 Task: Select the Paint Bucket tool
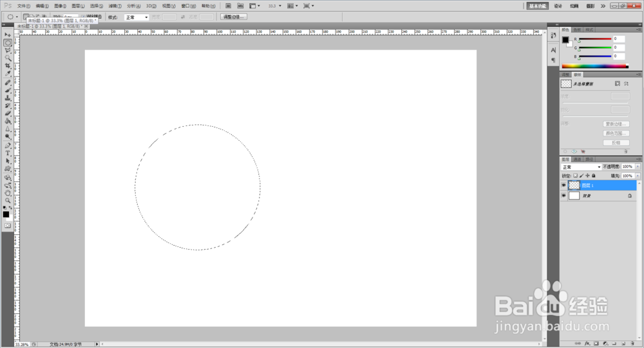coord(7,122)
